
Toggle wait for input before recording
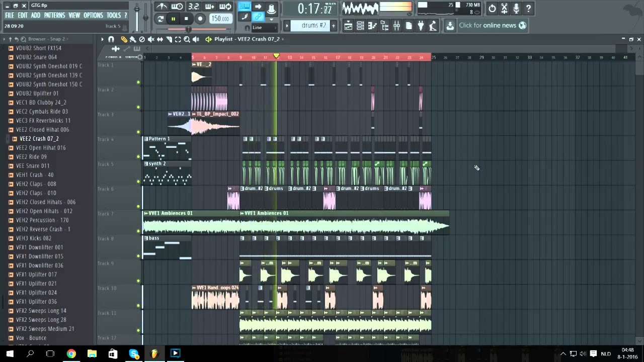pyautogui.click(x=177, y=7)
